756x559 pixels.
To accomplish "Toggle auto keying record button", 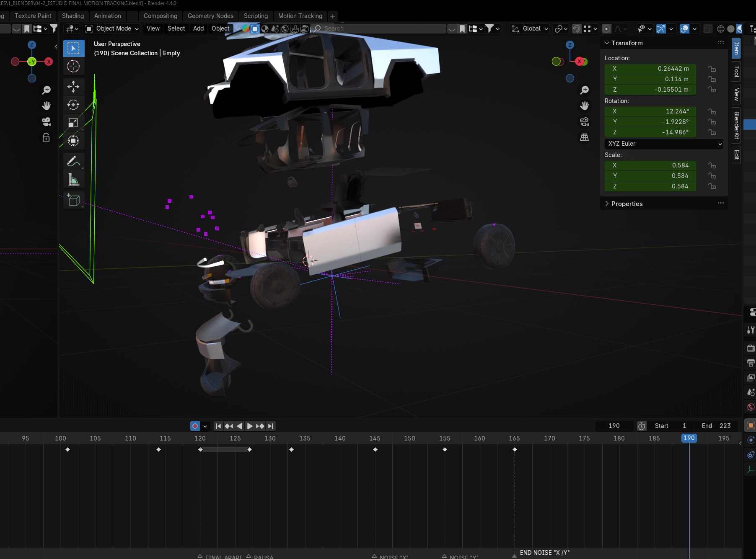I will [x=195, y=426].
